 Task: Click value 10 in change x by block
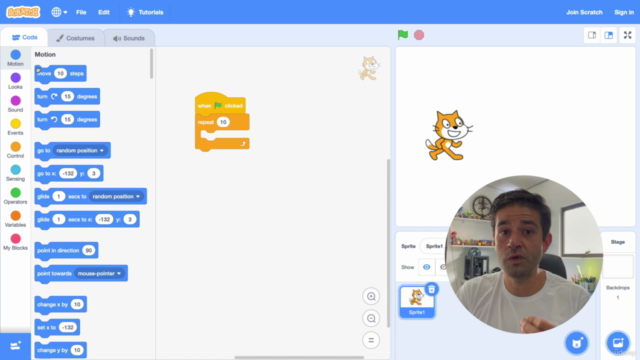coord(77,304)
